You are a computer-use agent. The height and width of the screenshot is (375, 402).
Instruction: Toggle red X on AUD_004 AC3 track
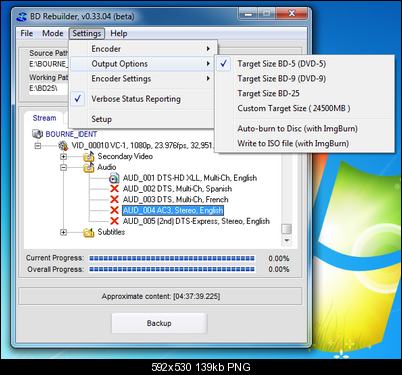coord(114,210)
